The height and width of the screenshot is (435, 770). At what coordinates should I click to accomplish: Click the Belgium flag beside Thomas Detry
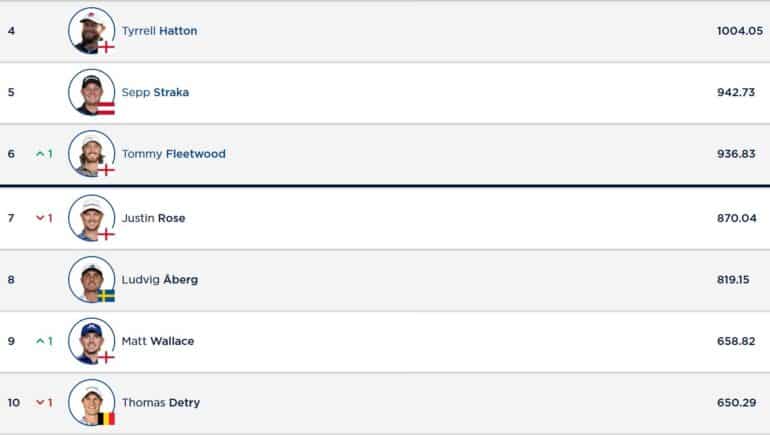pos(106,418)
